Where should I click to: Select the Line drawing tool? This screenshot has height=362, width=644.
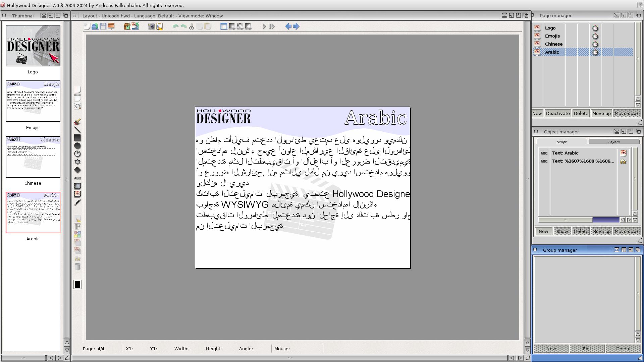click(77, 130)
